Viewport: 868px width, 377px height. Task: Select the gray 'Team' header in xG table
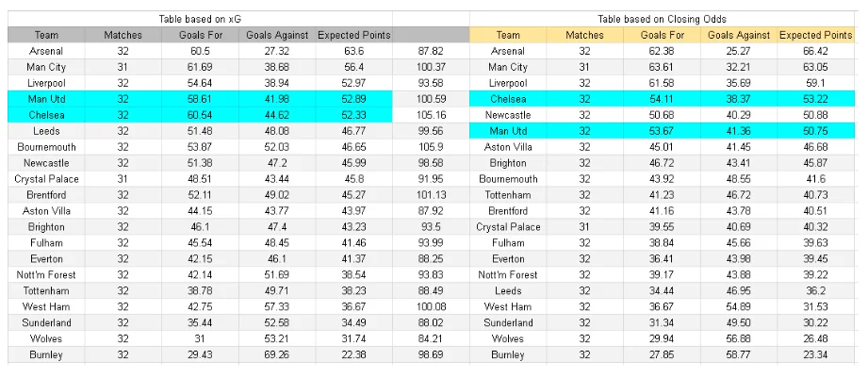click(46, 35)
